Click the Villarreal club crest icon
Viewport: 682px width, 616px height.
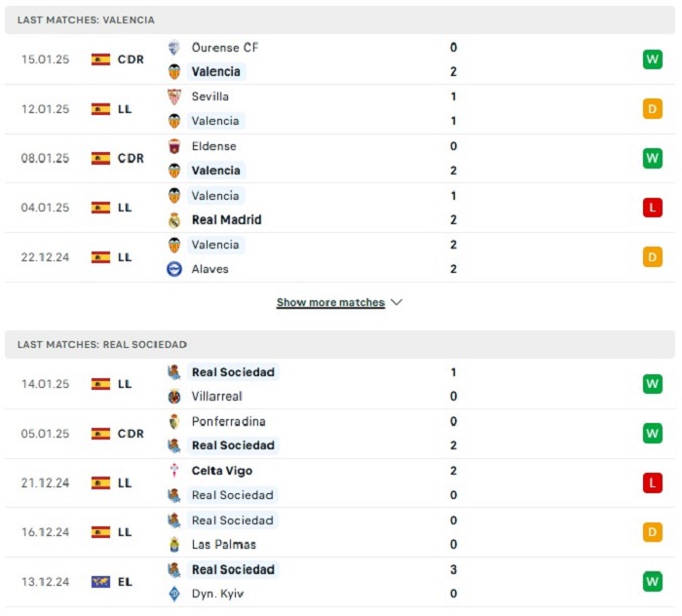tap(174, 397)
